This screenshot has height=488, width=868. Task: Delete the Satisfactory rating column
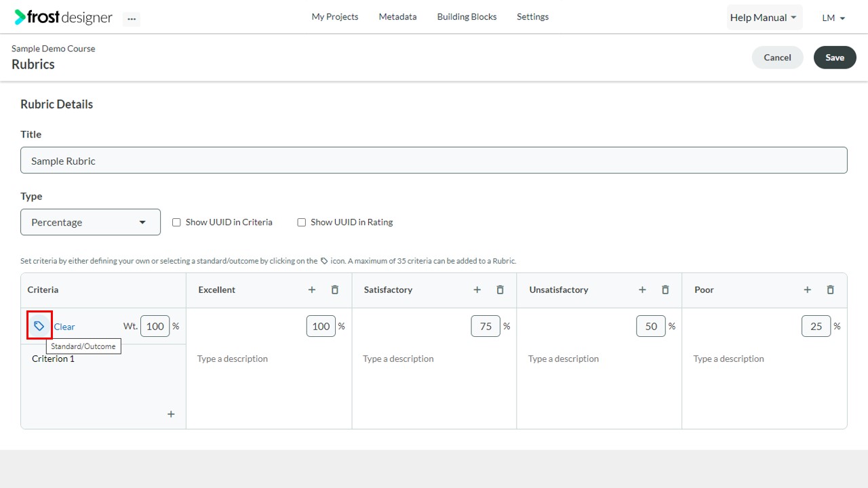[500, 289]
